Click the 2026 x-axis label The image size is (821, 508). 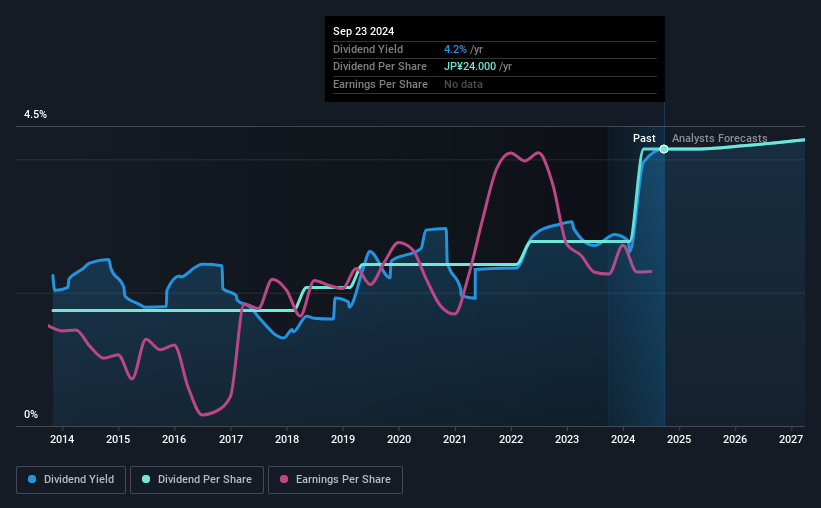[735, 439]
